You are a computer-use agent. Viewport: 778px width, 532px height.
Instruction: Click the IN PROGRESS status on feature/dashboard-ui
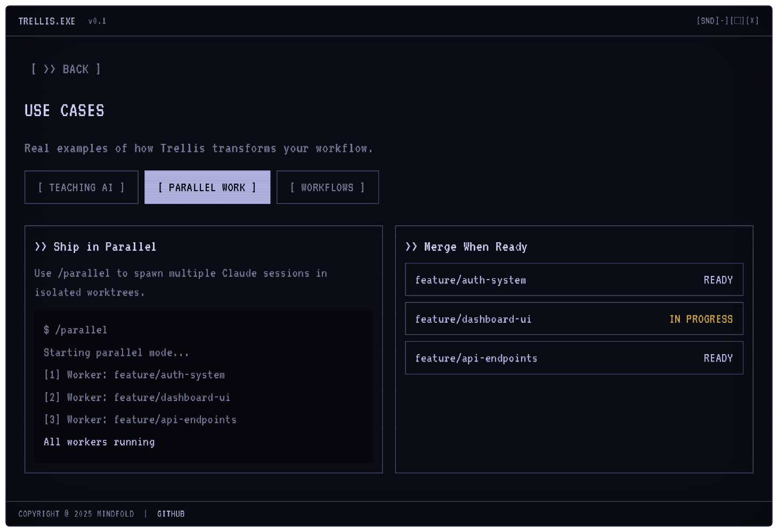coord(701,319)
